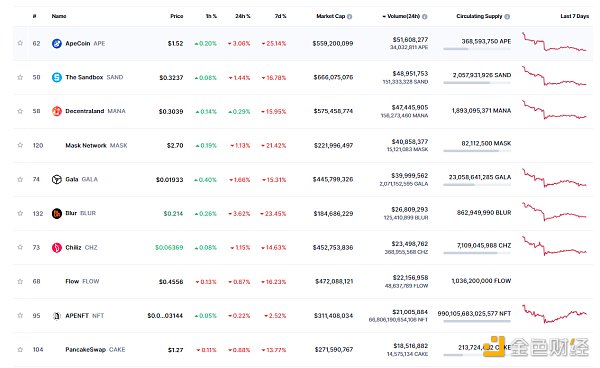Click the Blur coin logo
The height and width of the screenshot is (368, 600).
(x=57, y=213)
